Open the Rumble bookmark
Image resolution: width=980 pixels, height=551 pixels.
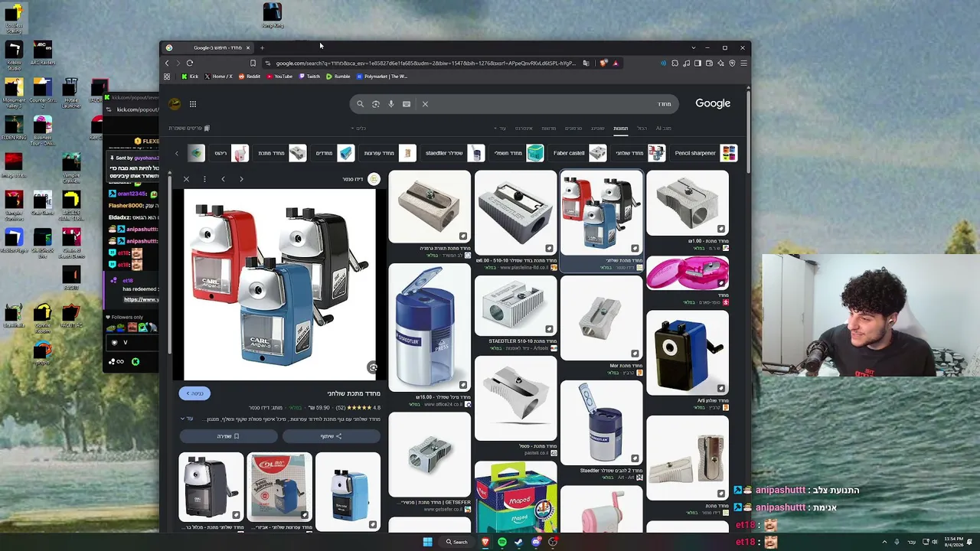(338, 77)
